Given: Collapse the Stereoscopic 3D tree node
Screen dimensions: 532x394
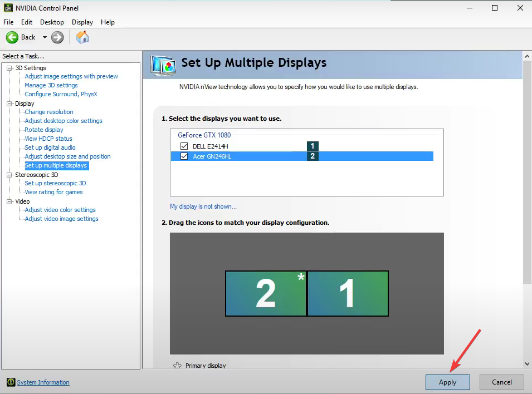Looking at the screenshot, I should coord(9,175).
